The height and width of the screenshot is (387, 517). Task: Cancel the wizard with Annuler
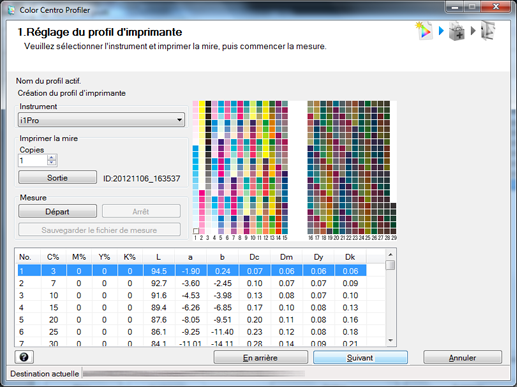(462, 358)
